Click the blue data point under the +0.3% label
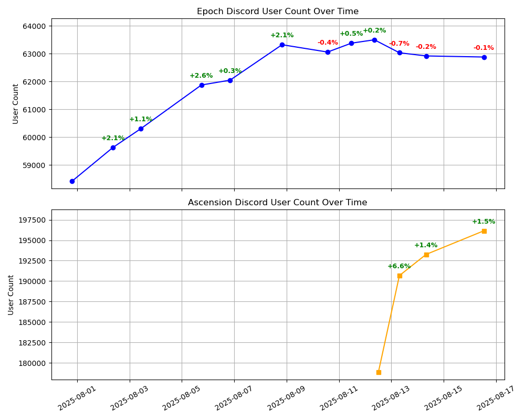Screen dimensions: 525x420 230,80
